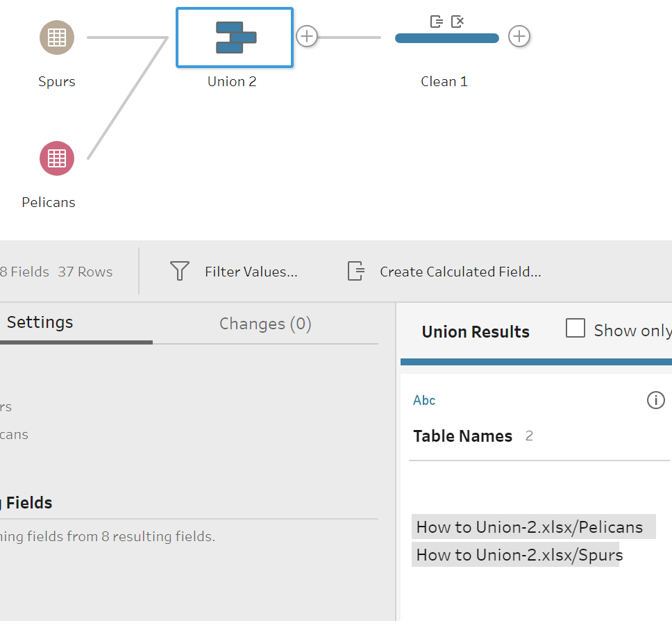Click the Union 2 step icon
672x621 pixels.
coord(235,38)
